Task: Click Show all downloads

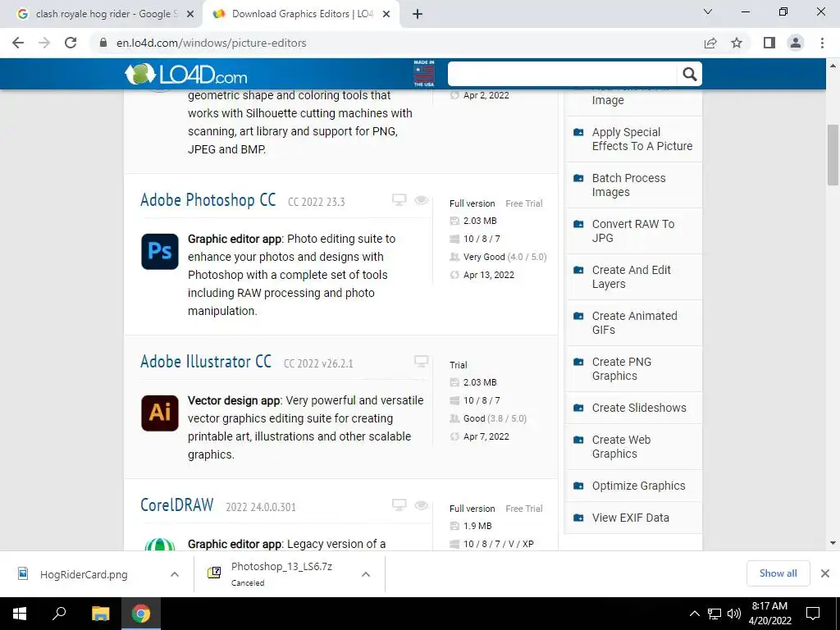Action: pos(778,573)
